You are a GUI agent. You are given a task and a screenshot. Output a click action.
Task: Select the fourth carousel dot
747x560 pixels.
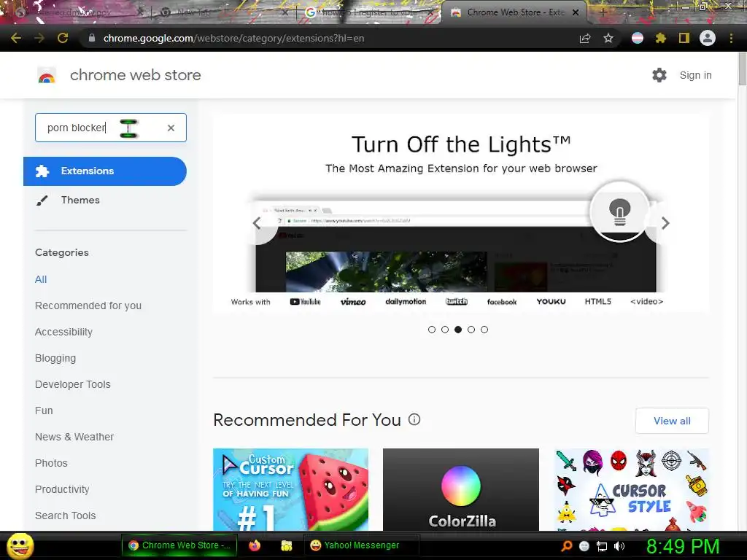471,330
